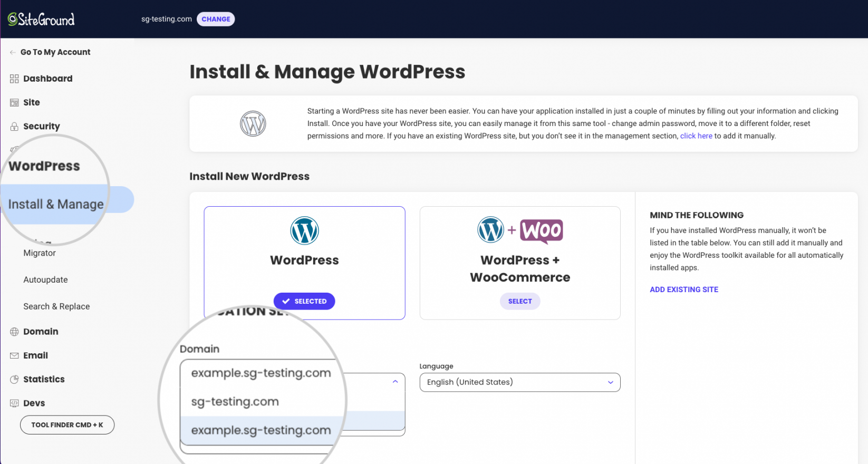Open the Language dropdown
Viewport: 868px width, 464px height.
click(x=520, y=382)
